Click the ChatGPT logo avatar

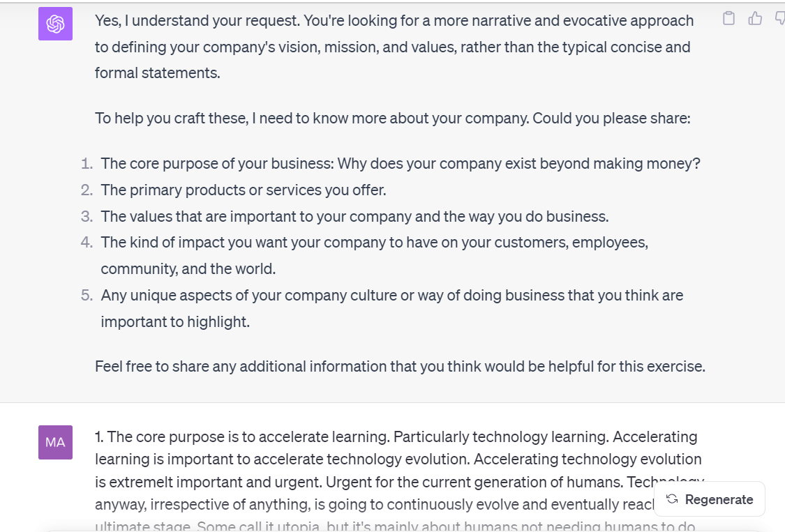click(55, 24)
